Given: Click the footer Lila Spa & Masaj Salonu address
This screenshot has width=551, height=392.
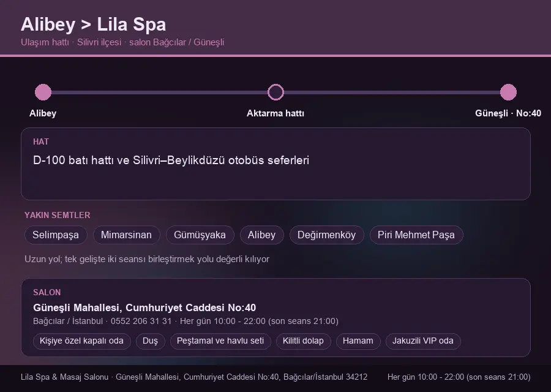Looking at the screenshot, I should (x=194, y=377).
